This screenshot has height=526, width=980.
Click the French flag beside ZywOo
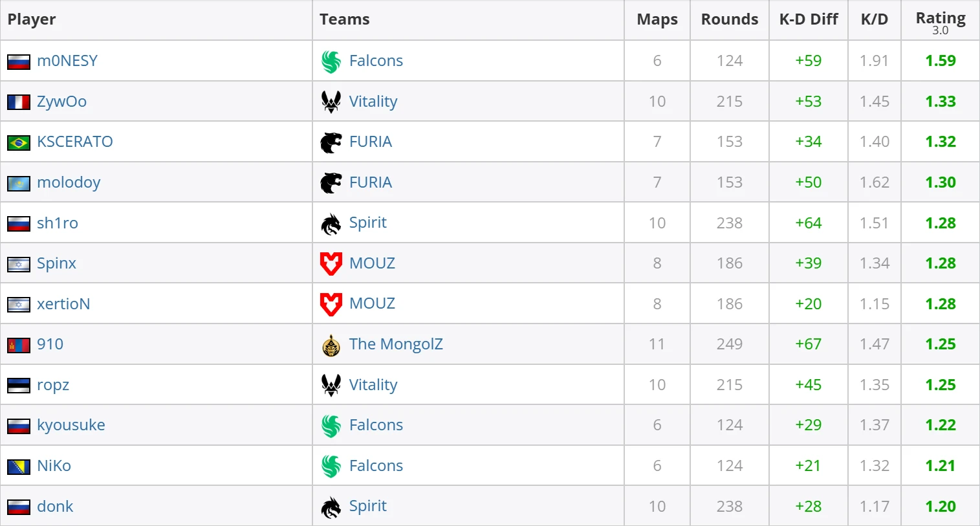19,102
